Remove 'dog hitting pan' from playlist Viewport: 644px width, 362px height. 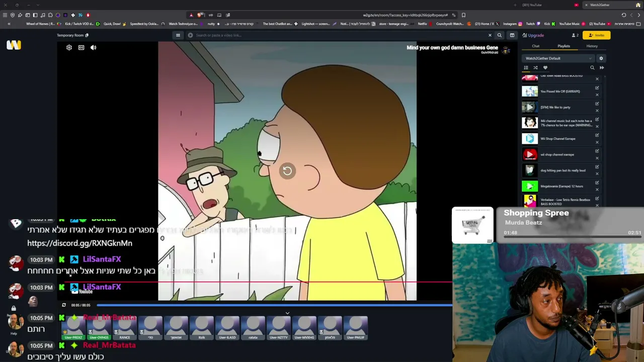pyautogui.click(x=597, y=173)
